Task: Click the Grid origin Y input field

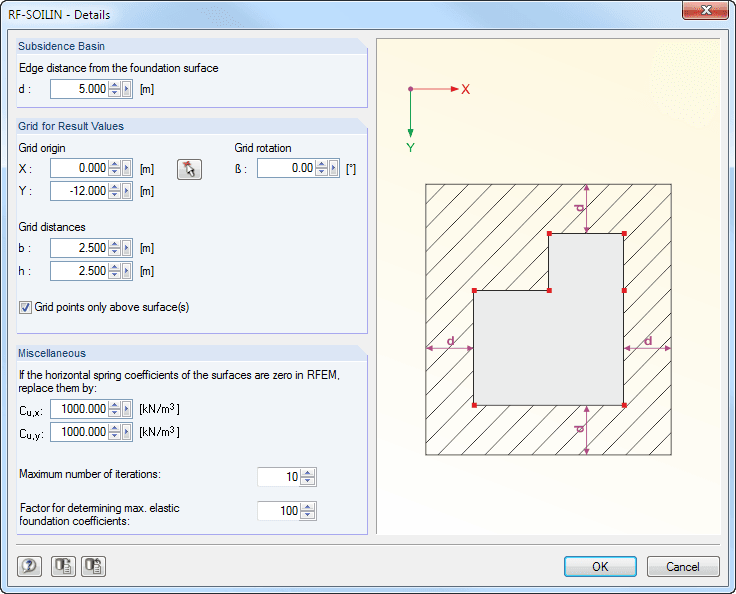Action: coord(79,191)
